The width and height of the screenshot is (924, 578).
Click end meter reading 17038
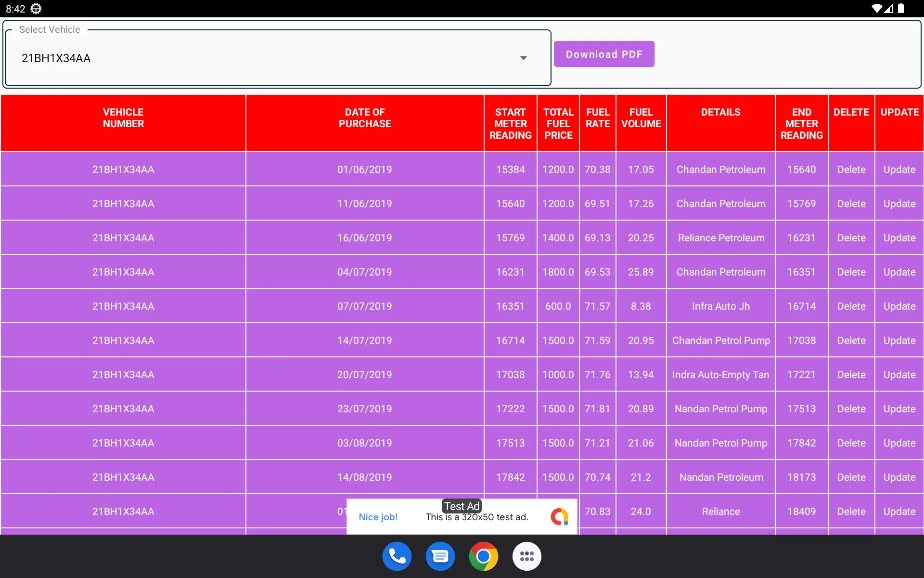[801, 341]
